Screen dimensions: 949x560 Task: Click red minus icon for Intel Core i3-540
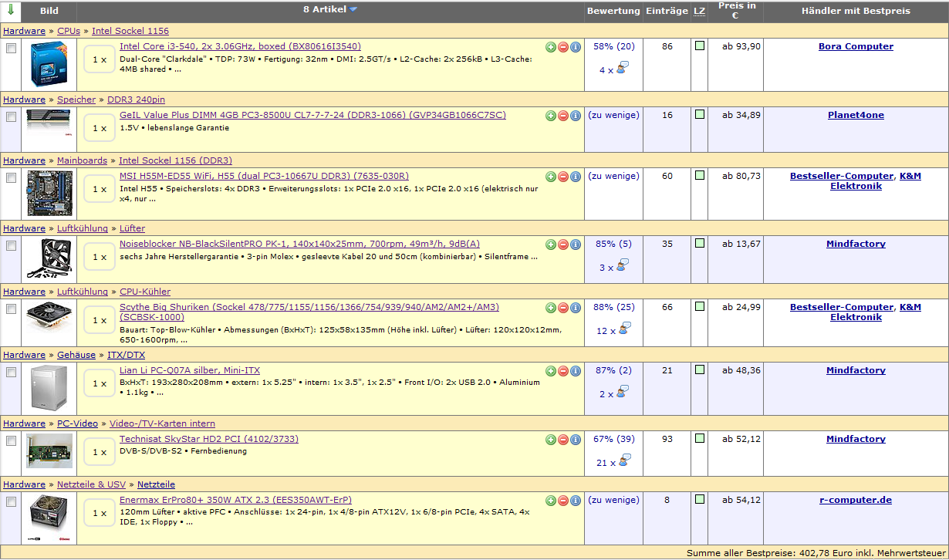point(562,47)
